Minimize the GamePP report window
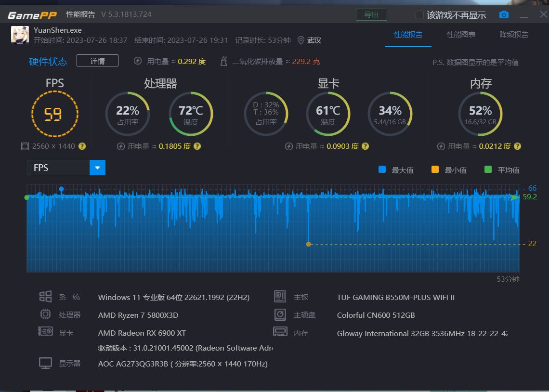This screenshot has width=549, height=392. (x=524, y=16)
